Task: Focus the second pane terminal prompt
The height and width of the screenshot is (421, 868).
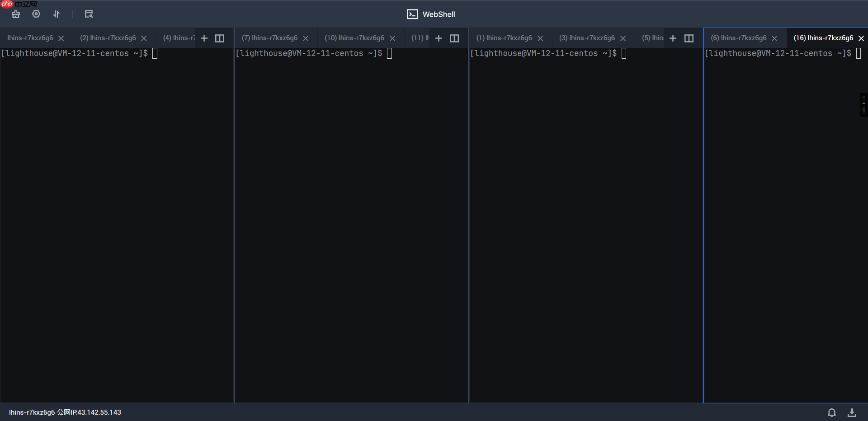Action: (x=351, y=181)
